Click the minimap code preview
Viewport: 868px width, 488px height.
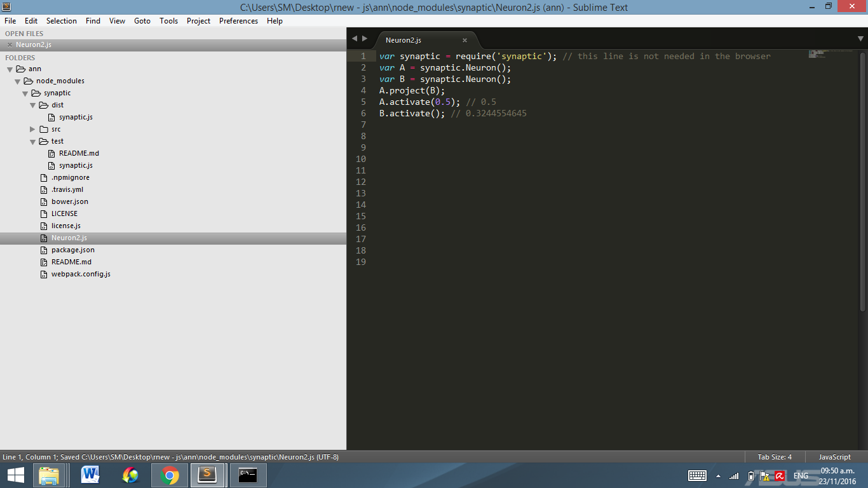point(830,54)
